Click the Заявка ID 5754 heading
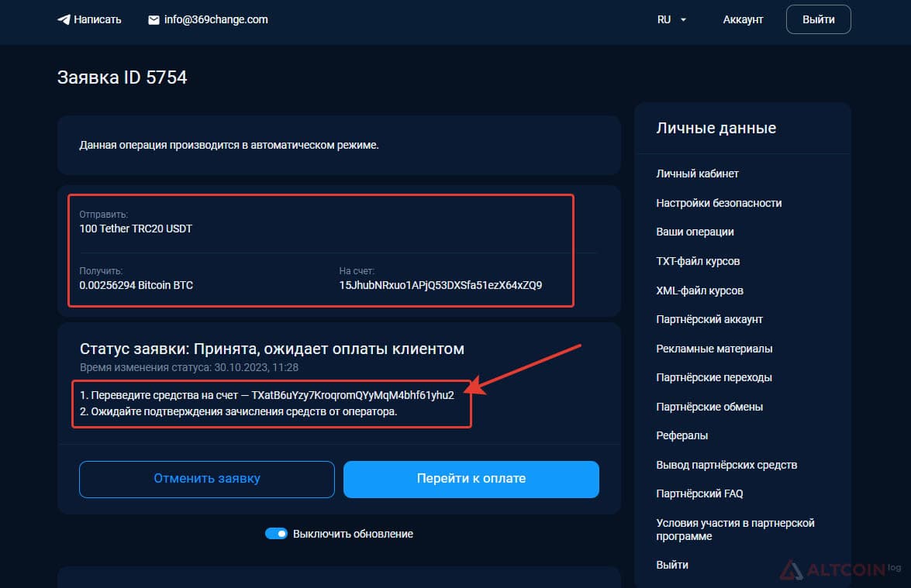This screenshot has width=911, height=588. coord(122,77)
